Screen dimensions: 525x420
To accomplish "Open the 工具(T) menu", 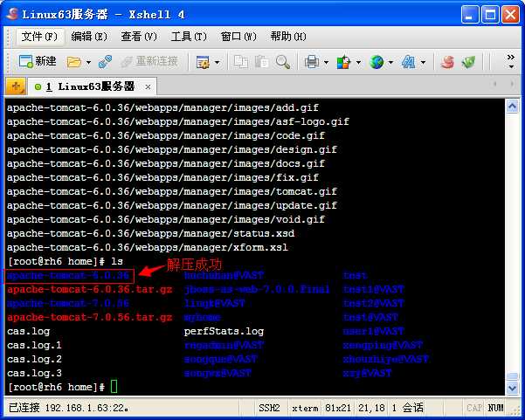I will (x=189, y=36).
